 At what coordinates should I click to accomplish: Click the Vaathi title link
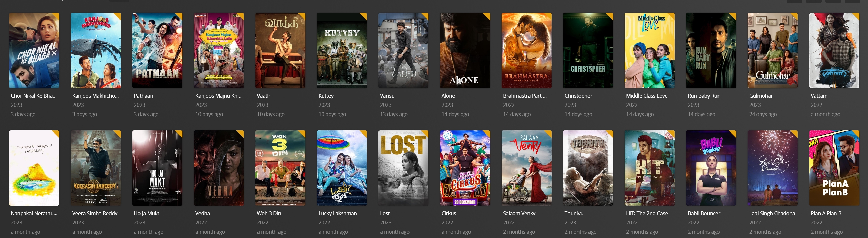tap(264, 96)
